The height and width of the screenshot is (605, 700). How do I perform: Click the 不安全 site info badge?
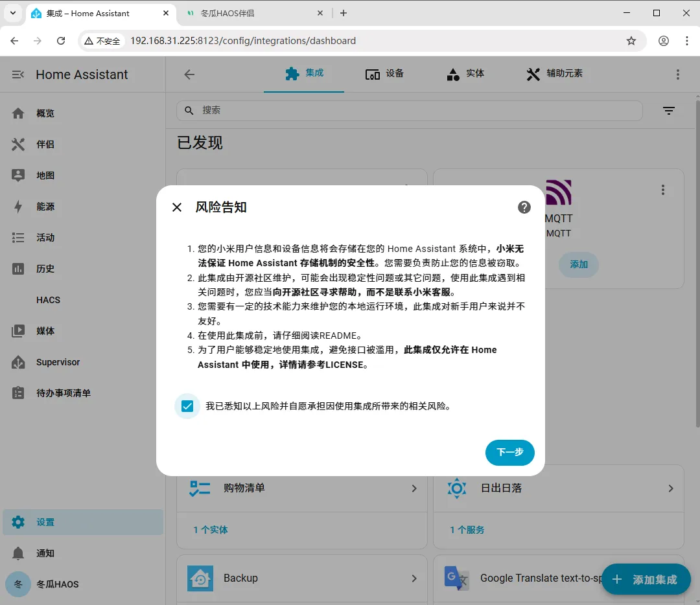click(x=102, y=41)
